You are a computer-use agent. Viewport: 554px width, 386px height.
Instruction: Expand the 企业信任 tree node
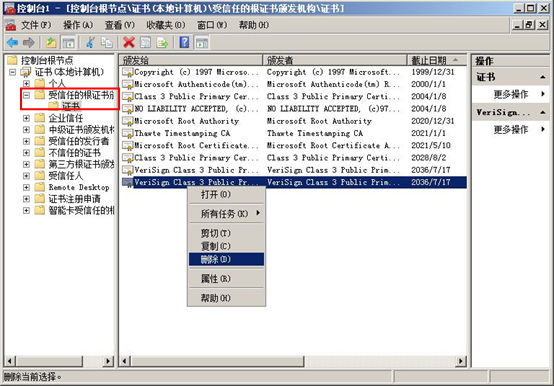tap(26, 118)
